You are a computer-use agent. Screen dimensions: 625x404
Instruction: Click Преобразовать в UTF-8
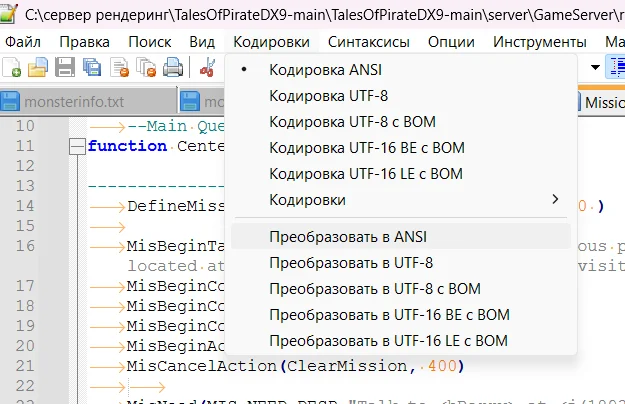[x=351, y=263]
